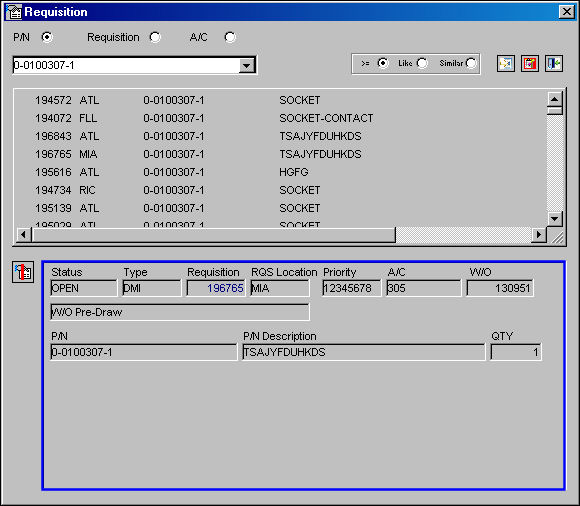Viewport: 580px width, 506px height.
Task: Select row 195139 ATL SOCKET
Action: pyautogui.click(x=280, y=208)
